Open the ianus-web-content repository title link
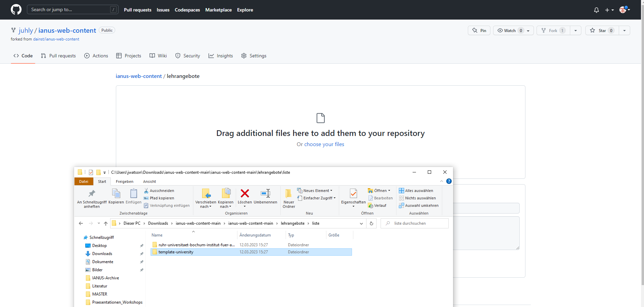 [67, 30]
